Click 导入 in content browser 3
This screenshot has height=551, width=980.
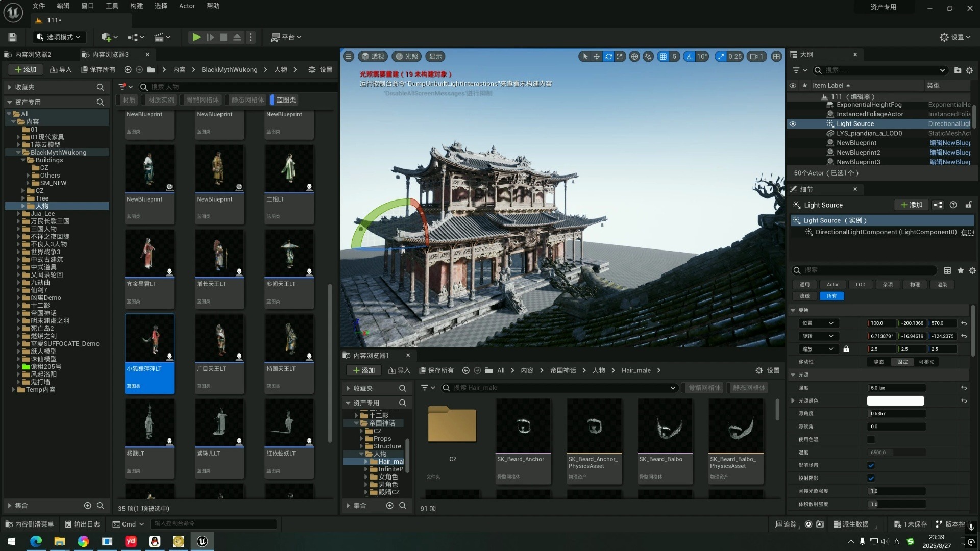(x=61, y=70)
